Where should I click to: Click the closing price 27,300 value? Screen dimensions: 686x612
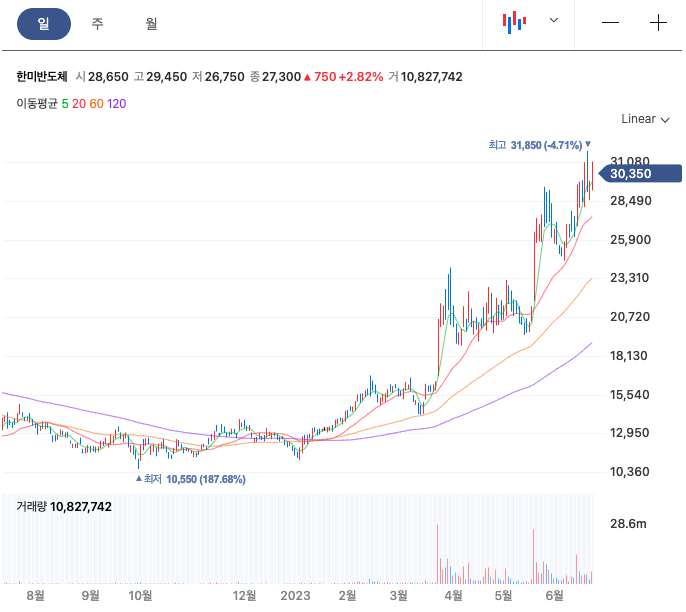pos(281,77)
